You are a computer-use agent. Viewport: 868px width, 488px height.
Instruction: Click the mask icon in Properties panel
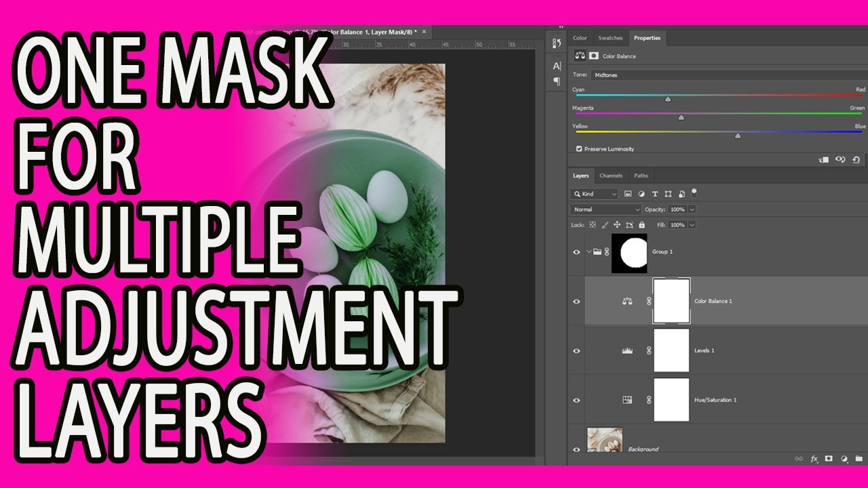tap(593, 56)
